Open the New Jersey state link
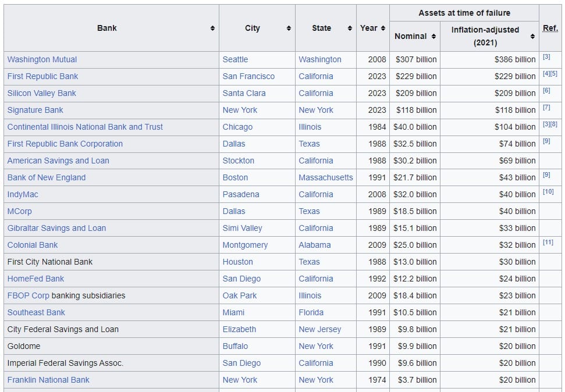The width and height of the screenshot is (565, 392). click(319, 329)
